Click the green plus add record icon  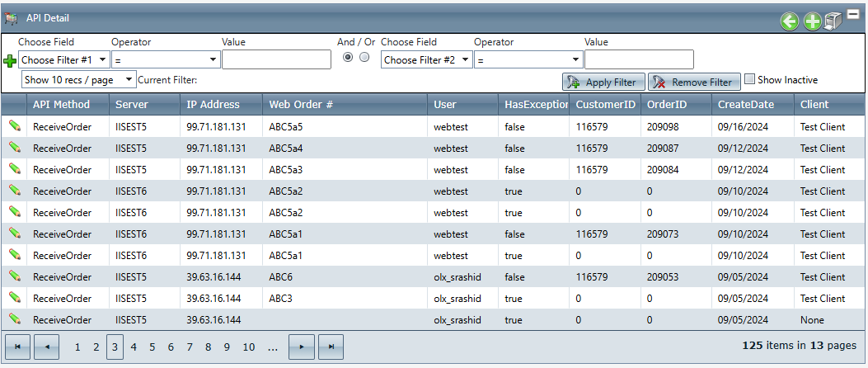tap(812, 22)
